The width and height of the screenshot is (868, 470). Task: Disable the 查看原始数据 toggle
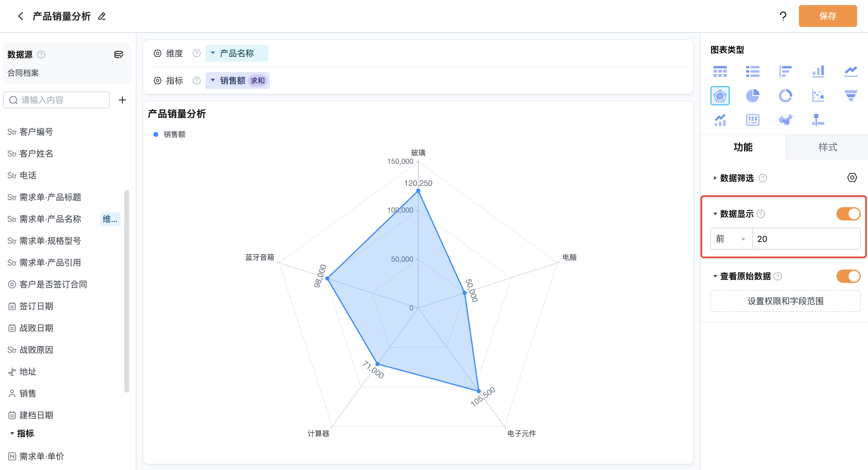tap(848, 276)
